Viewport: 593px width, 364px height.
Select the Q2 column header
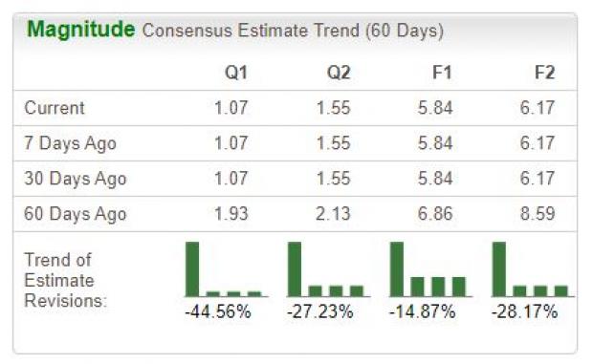(x=339, y=73)
